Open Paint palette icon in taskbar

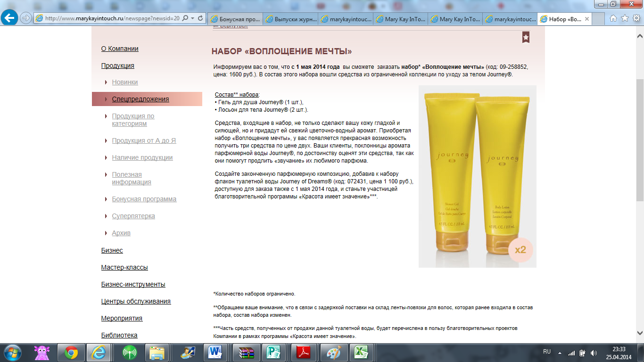pyautogui.click(x=333, y=353)
